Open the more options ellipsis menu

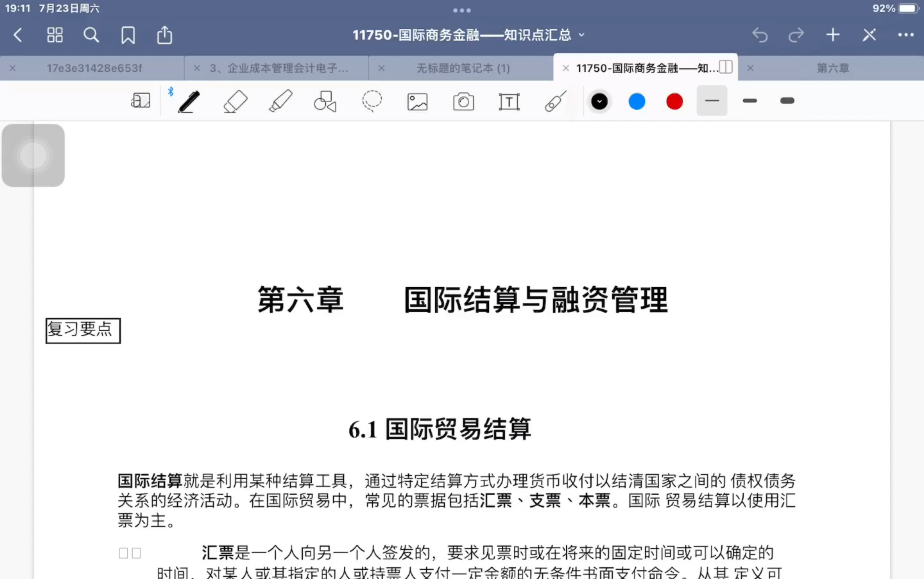[x=906, y=35]
